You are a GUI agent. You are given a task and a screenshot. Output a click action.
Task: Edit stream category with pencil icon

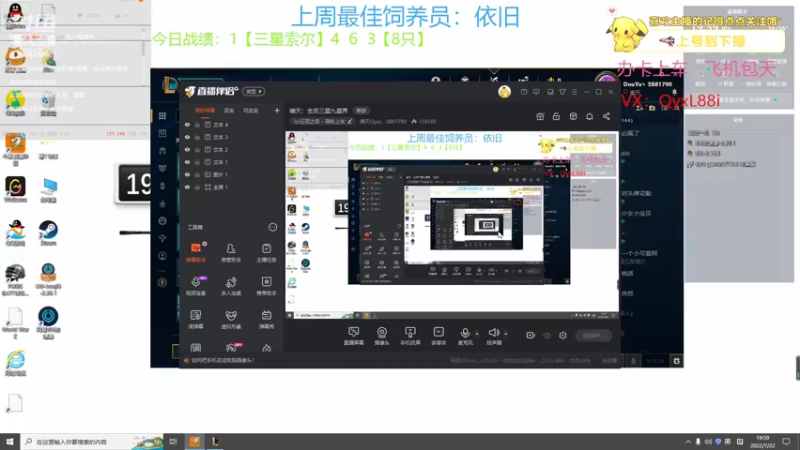349,121
